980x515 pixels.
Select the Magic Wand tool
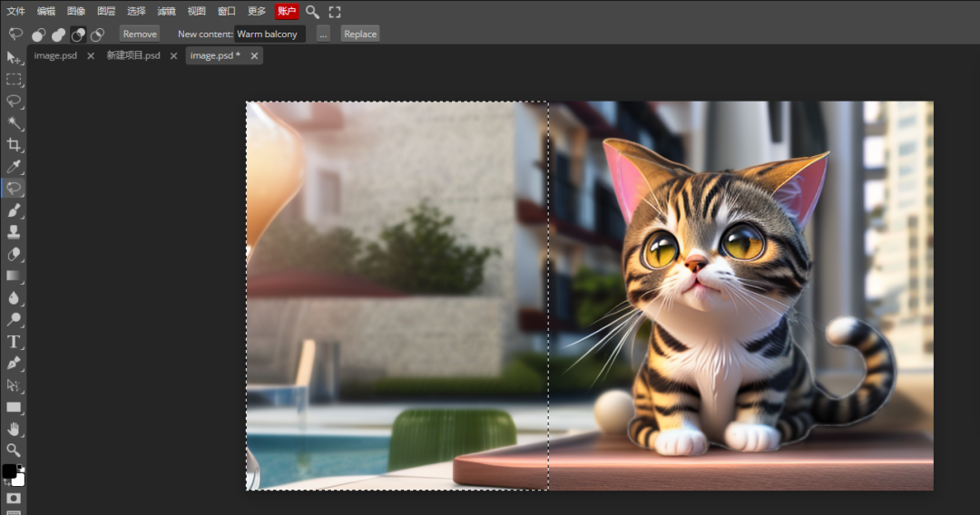13,123
